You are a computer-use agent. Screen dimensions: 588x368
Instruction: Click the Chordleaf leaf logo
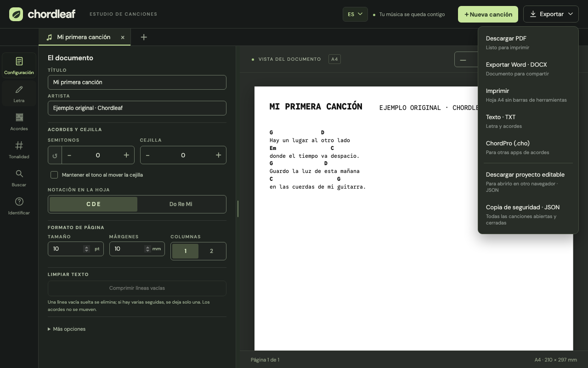click(16, 14)
